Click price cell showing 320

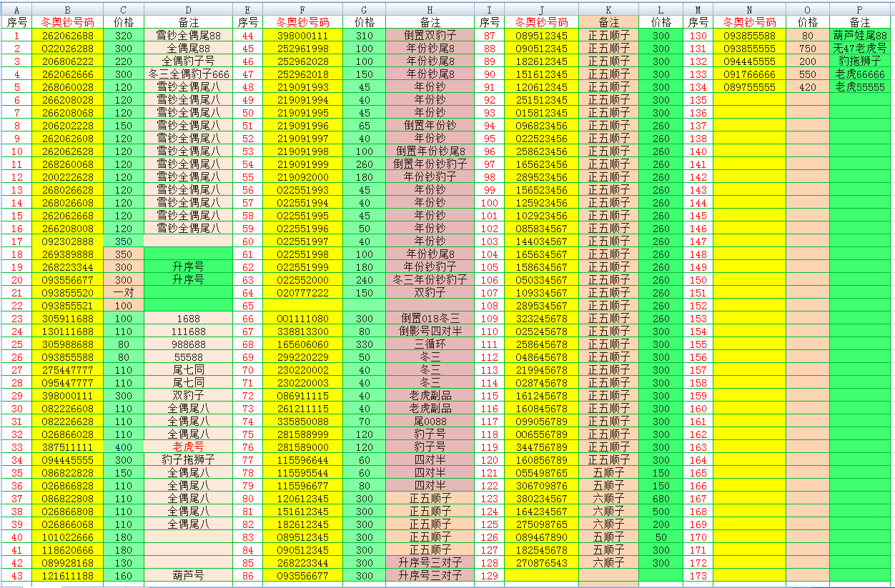[124, 36]
